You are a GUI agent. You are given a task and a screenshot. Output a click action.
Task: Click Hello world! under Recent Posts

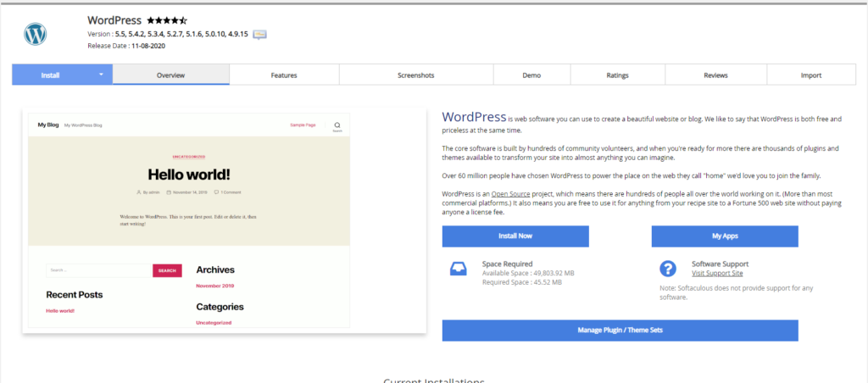click(x=60, y=311)
